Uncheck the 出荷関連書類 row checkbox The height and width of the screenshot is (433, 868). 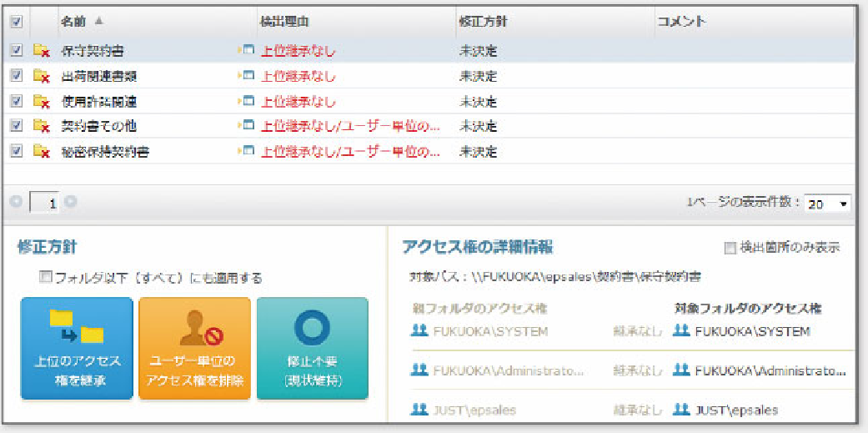(17, 75)
